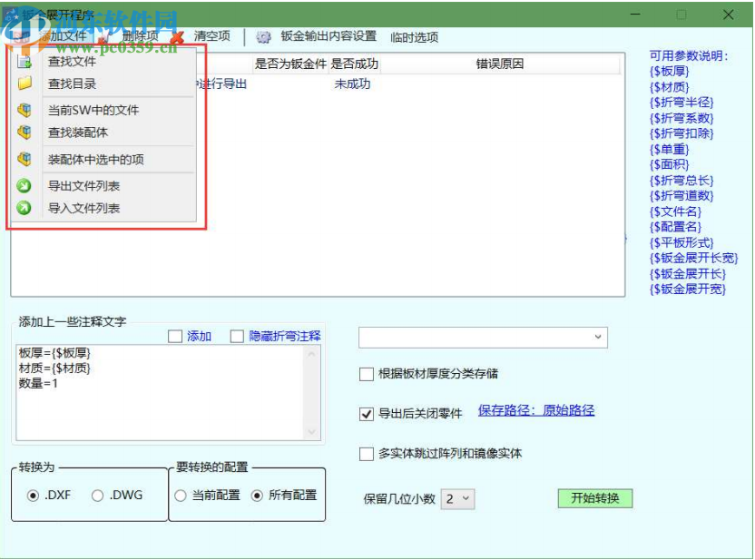
Task: Select 查找文件 menu entry
Action: pyautogui.click(x=72, y=62)
